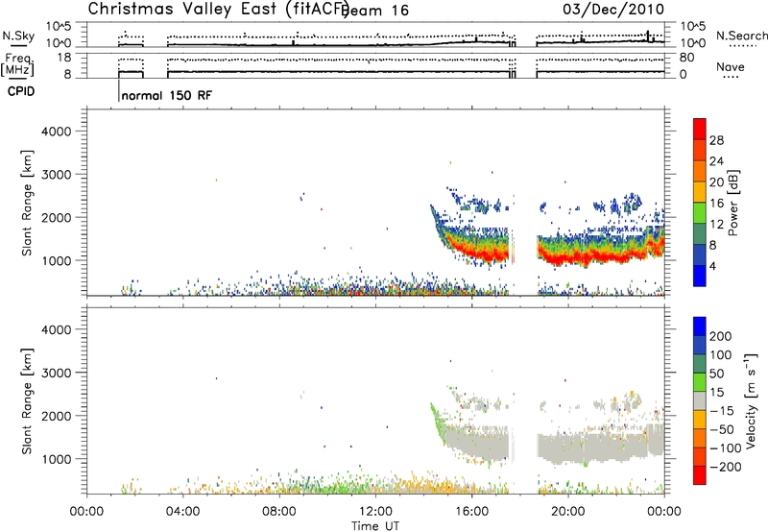This screenshot has width=768, height=532.
Task: Click the yellow 16-20 dB power swatch
Action: [x=700, y=192]
